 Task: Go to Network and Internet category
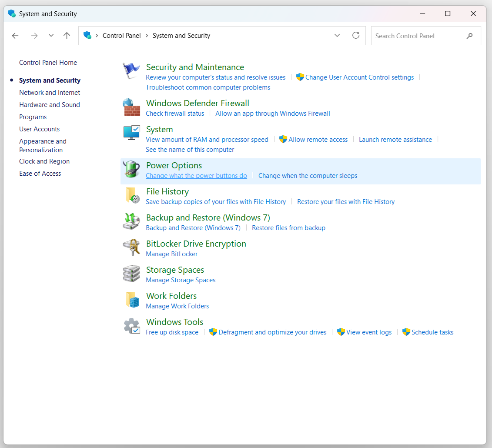[x=50, y=93]
